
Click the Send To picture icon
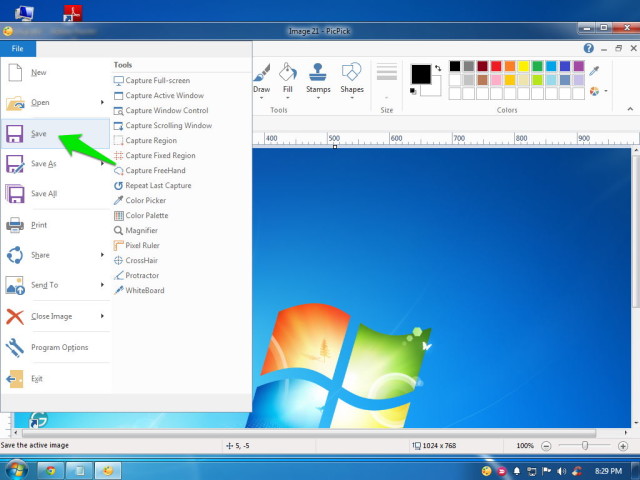[15, 285]
